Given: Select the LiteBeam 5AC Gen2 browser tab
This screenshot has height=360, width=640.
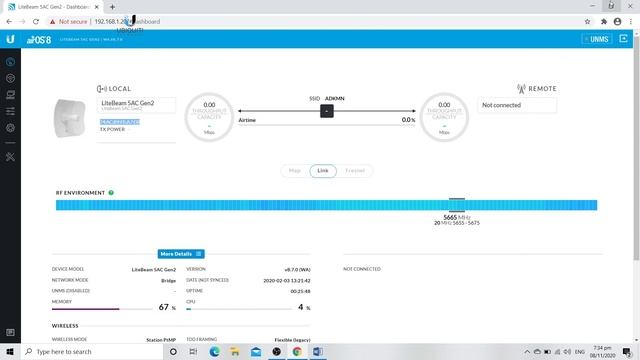Looking at the screenshot, I should 53,7.
